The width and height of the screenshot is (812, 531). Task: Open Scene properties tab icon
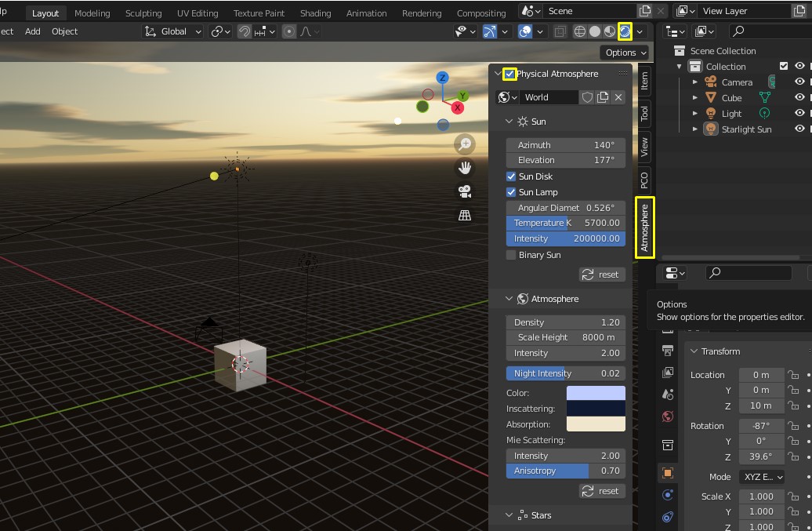[x=668, y=395]
